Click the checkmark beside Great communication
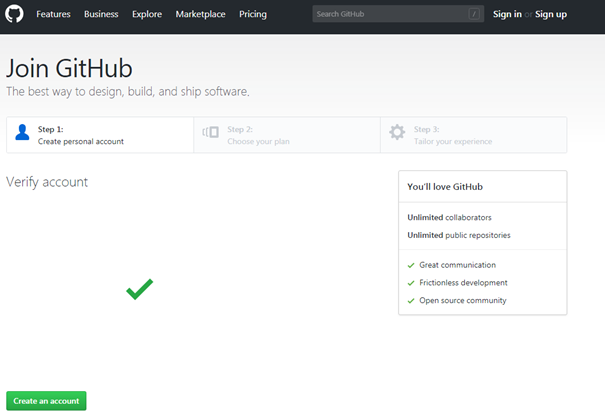The height and width of the screenshot is (414, 605). pyautogui.click(x=411, y=265)
